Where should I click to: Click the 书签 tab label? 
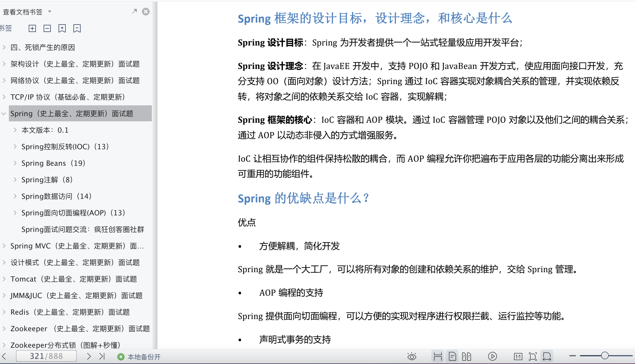click(x=6, y=28)
